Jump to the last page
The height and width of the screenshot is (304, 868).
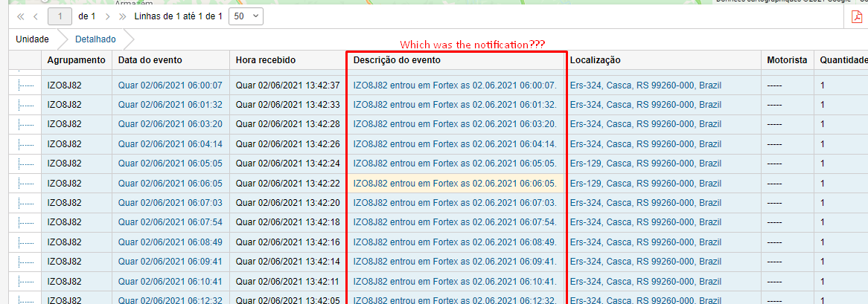123,16
